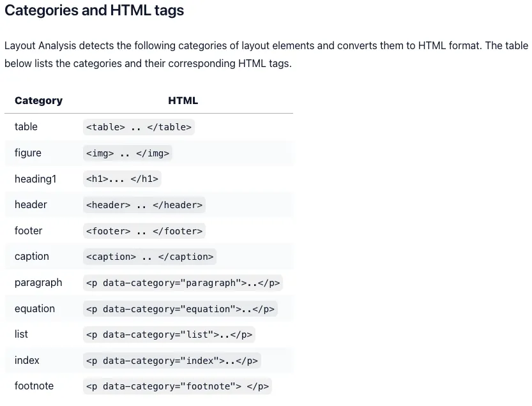Click the <h1>... </h1> code tag

coord(122,179)
